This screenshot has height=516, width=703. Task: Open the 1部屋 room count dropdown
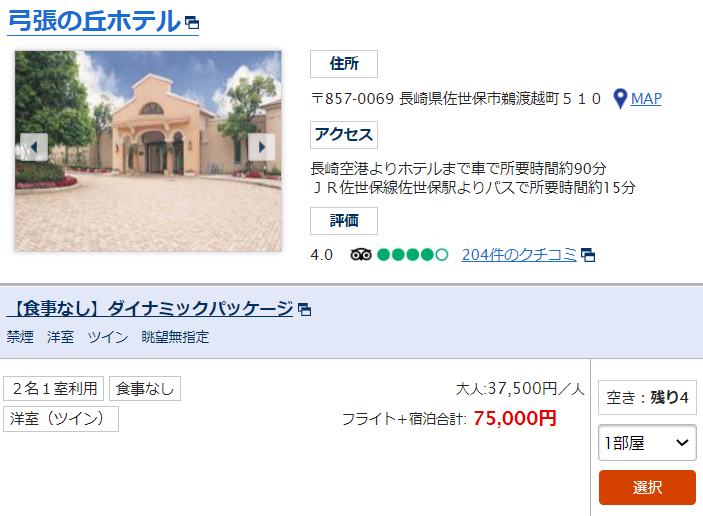tap(647, 443)
